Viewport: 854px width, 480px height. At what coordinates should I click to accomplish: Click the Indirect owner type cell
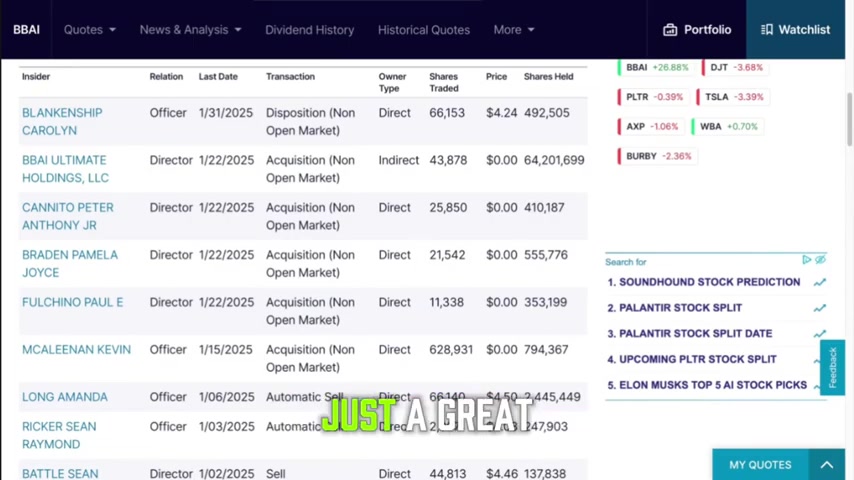coord(399,160)
